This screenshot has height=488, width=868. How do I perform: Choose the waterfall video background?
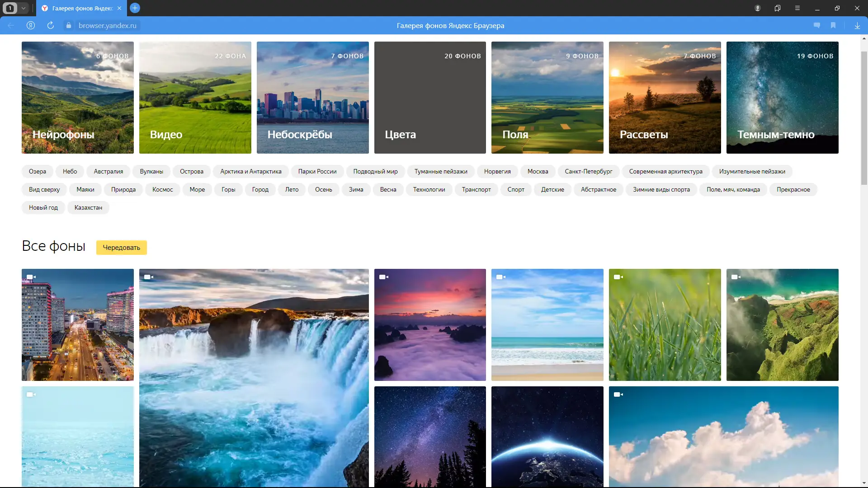click(254, 377)
